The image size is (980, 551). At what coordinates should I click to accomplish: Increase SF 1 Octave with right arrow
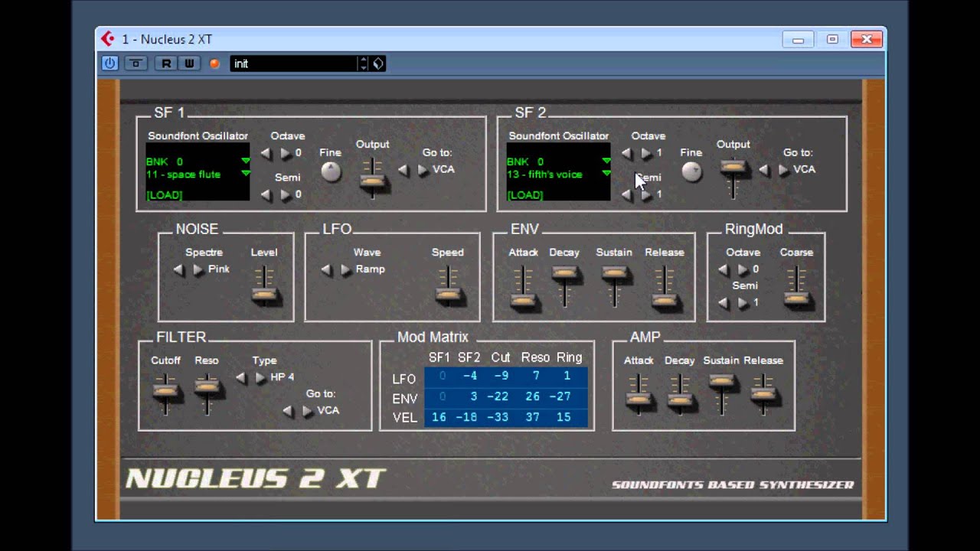[x=286, y=153]
